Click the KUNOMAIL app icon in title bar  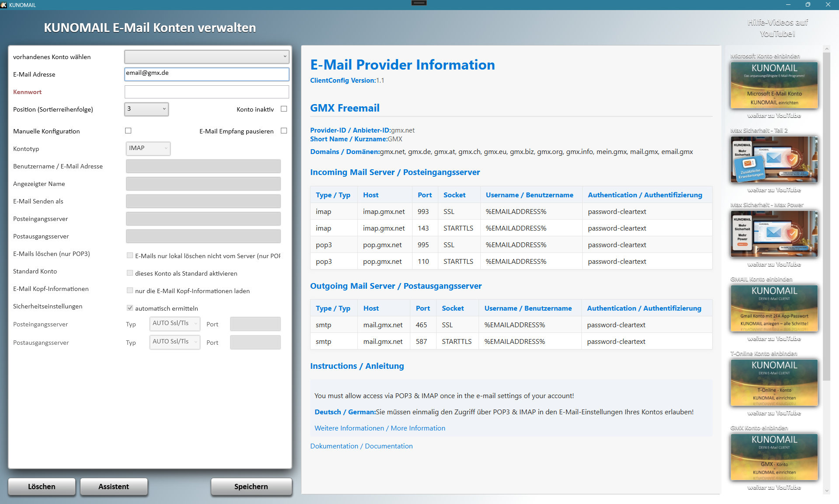coord(4,5)
